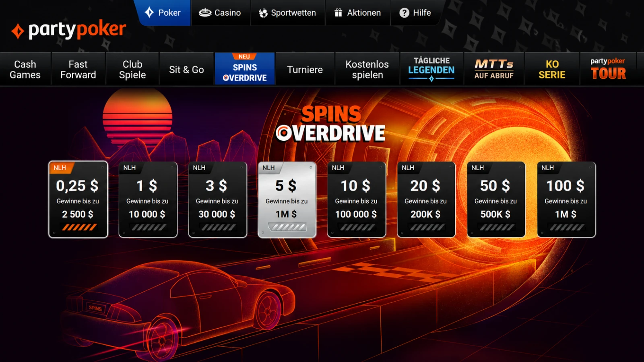Select the 100 $ buy-in card
The width and height of the screenshot is (644, 362).
(566, 200)
